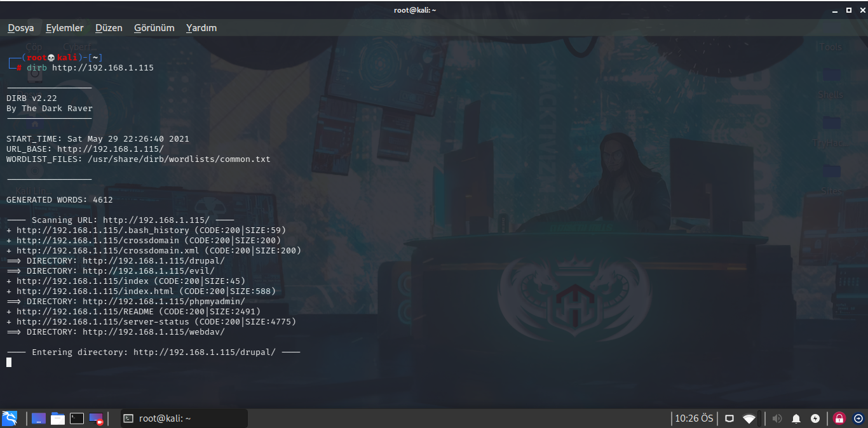Screen dimensions: 868x428
Task: Click the (root💀kali)-[~] prompt
Action: pyautogui.click(x=56, y=58)
